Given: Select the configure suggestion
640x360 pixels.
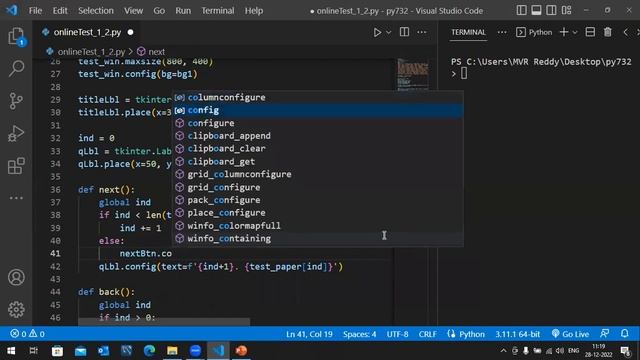Looking at the screenshot, I should point(318,123).
